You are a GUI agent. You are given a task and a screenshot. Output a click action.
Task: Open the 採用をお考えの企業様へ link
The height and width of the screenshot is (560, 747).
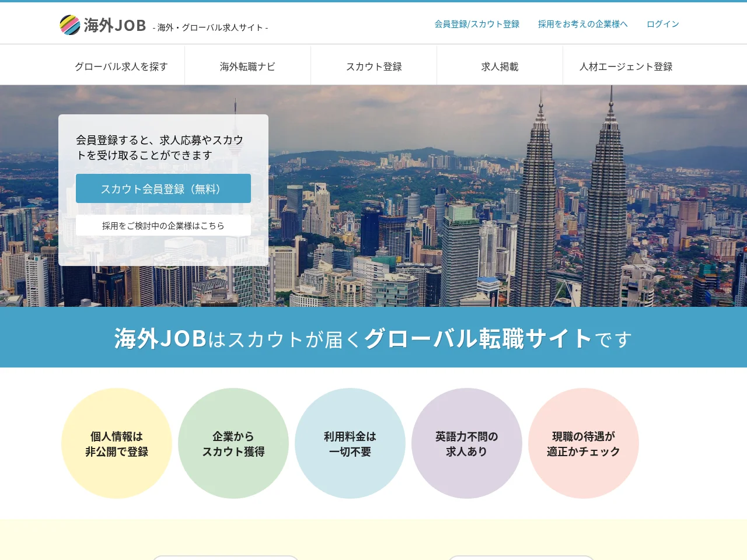582,24
